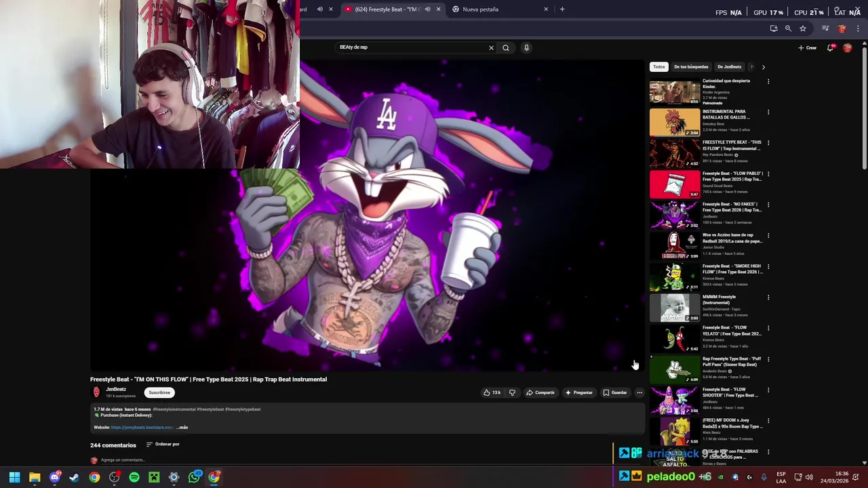Click the Crear button
The image size is (868, 488).
[807, 47]
